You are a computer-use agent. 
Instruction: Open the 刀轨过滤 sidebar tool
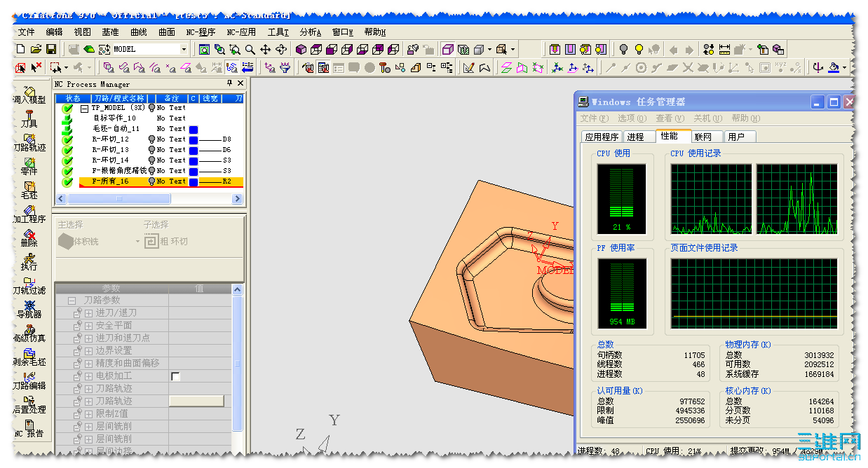click(29, 286)
